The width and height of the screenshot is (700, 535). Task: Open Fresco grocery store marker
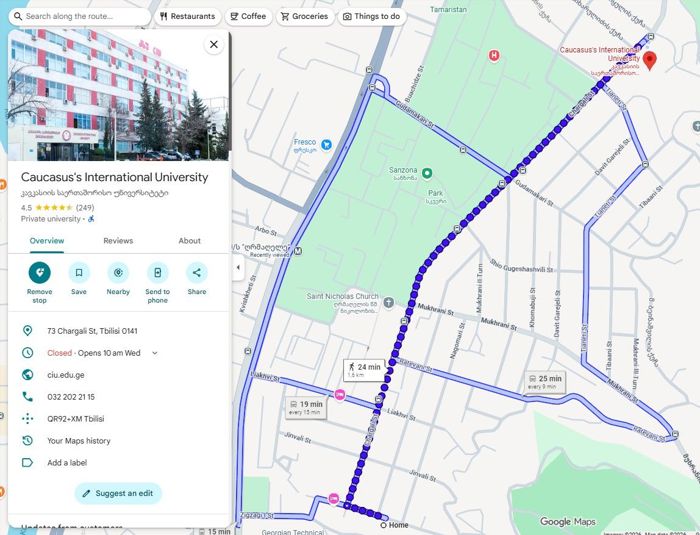pyautogui.click(x=327, y=145)
